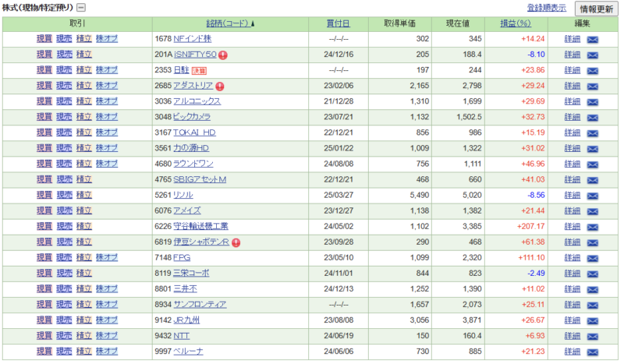This screenshot has width=624, height=364.
Task: Open 詳細 for the 伊豆シャボテンR row
Action: 573,242
